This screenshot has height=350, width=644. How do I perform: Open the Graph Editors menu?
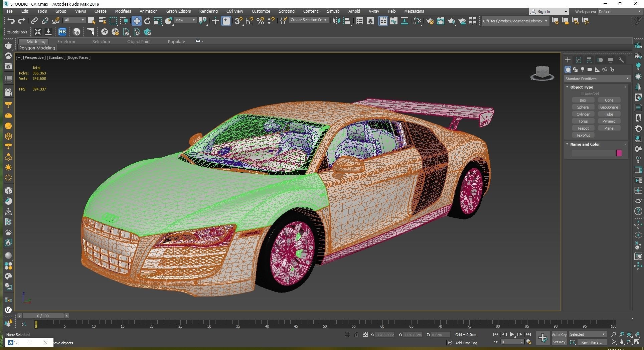[179, 11]
